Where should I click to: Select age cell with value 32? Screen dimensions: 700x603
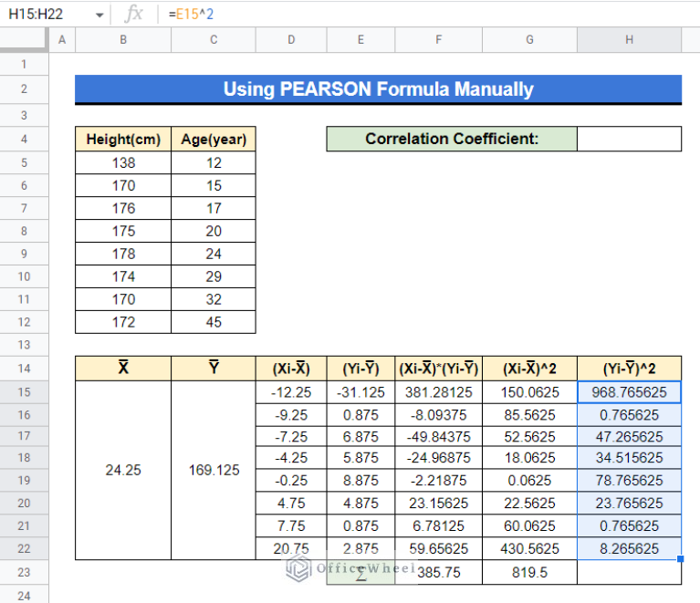[x=214, y=299]
